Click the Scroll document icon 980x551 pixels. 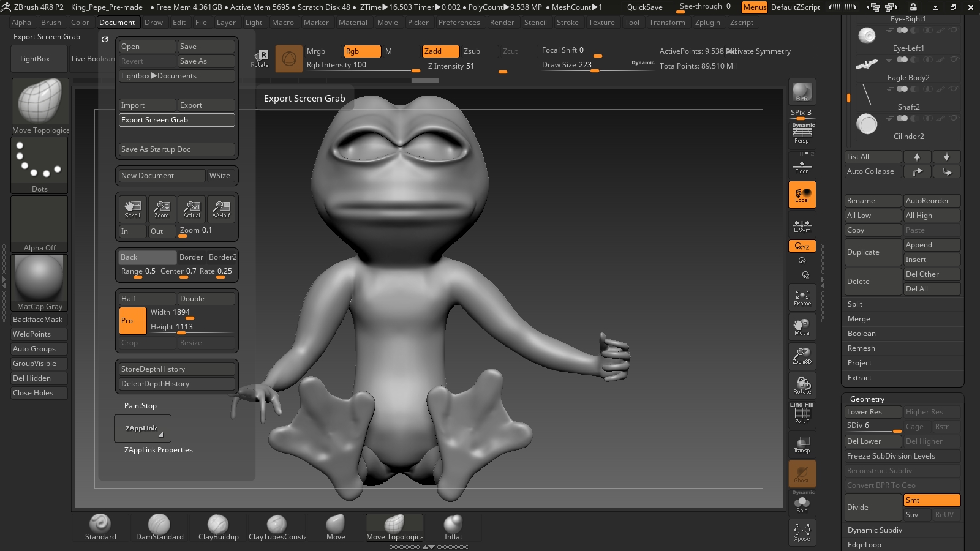click(x=132, y=209)
